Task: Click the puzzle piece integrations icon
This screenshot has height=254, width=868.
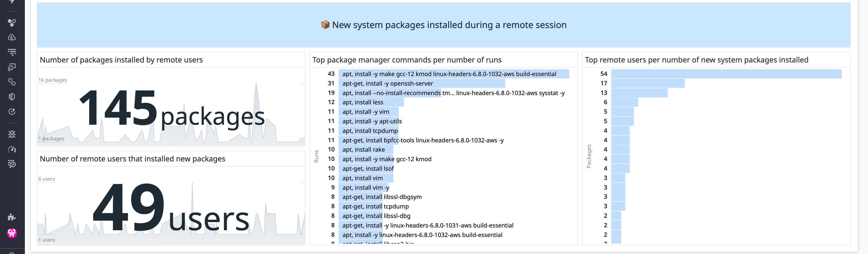Action: [x=12, y=217]
